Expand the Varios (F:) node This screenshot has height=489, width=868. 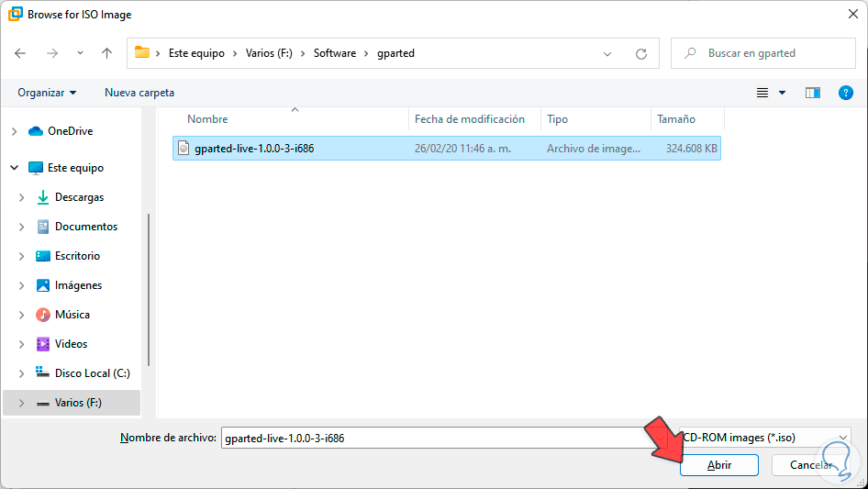(x=22, y=403)
